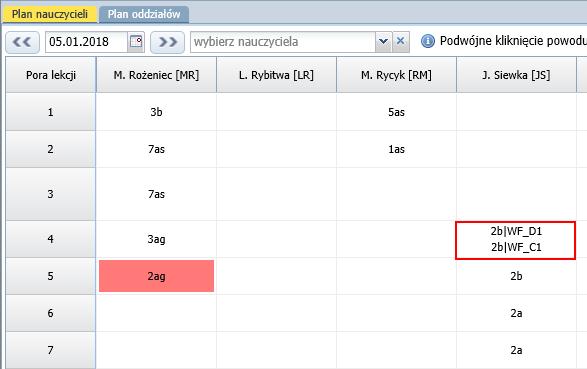The image size is (587, 369).
Task: Clear teacher selection with the X icon
Action: [401, 41]
